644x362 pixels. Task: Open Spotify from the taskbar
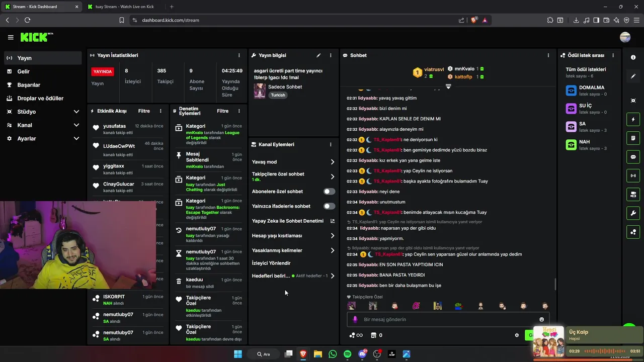(x=347, y=354)
